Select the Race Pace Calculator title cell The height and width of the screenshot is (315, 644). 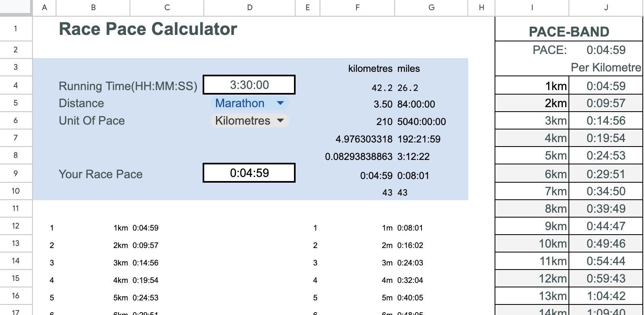coord(148,29)
